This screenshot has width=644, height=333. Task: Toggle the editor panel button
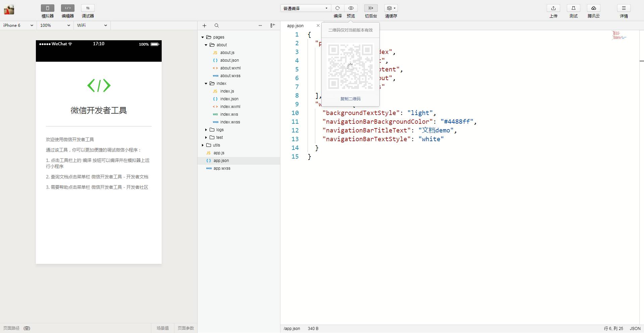pos(67,8)
